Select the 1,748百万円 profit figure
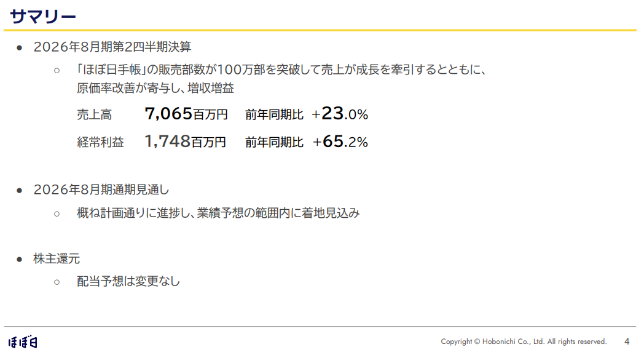The height and width of the screenshot is (355, 644). (x=186, y=142)
